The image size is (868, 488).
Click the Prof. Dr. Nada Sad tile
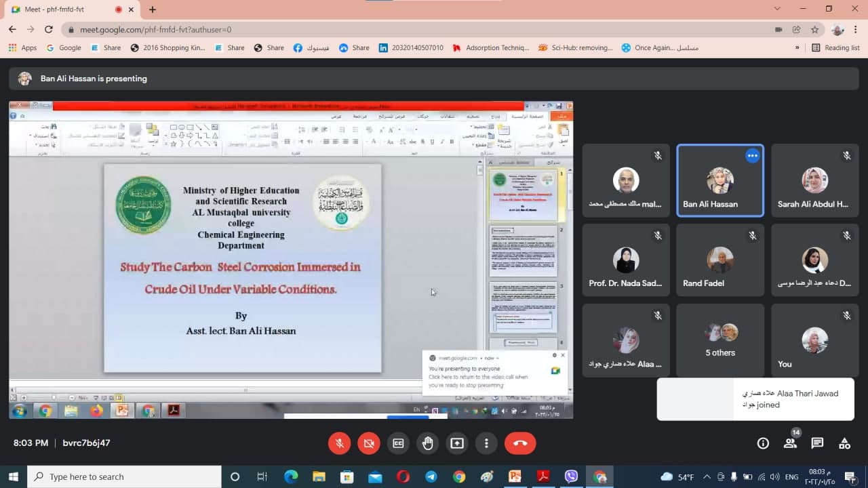coord(625,260)
